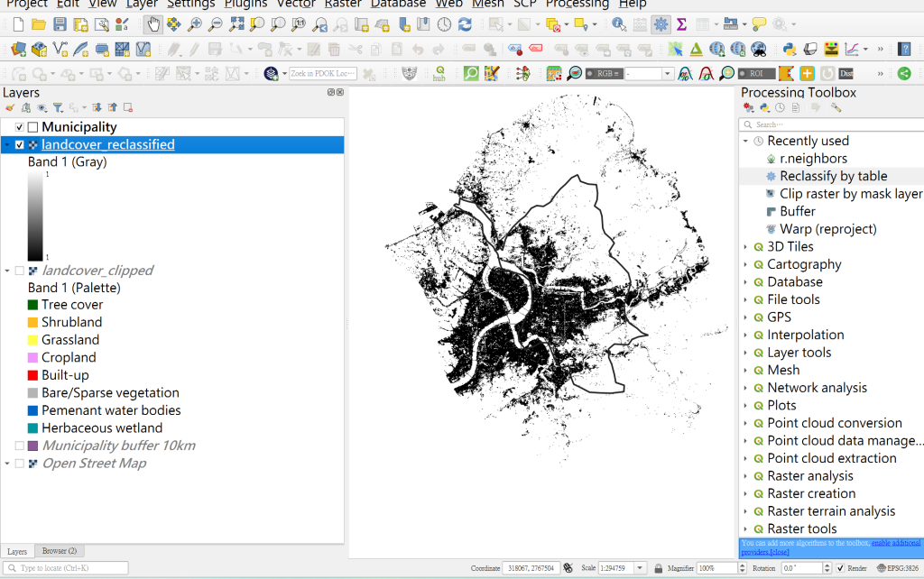The height and width of the screenshot is (579, 924).
Task: Enable Open Street Map layer checkbox
Action: pos(20,464)
